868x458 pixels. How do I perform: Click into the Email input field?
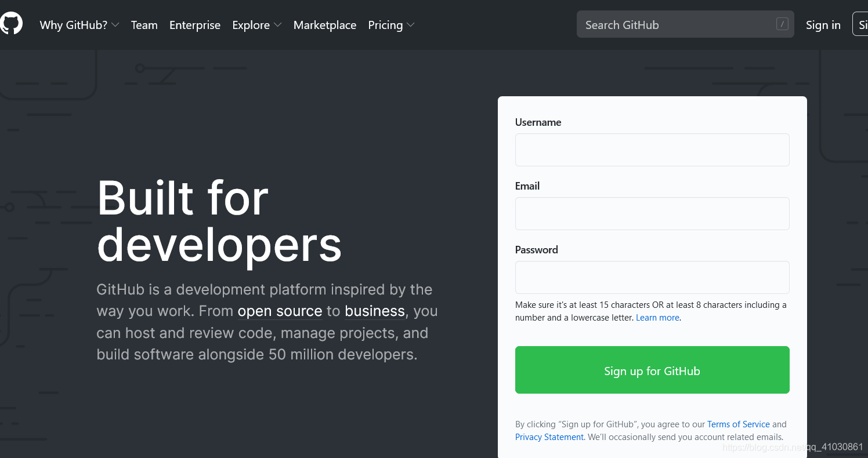[x=652, y=213]
